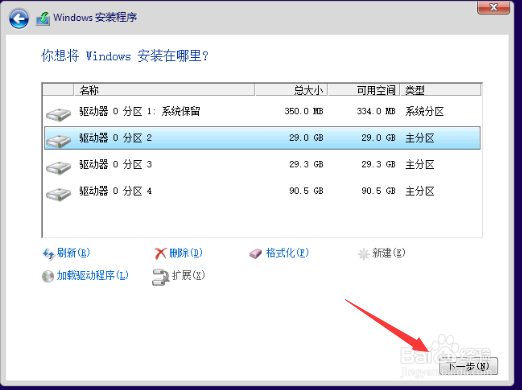Click the disc icon for load driver
The image size is (522, 390).
point(48,276)
